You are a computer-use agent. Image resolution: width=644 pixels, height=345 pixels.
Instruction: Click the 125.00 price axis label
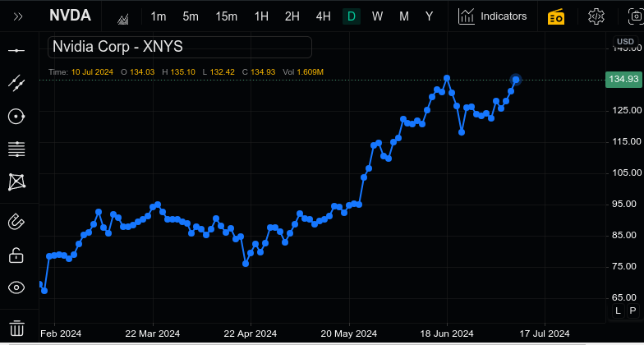click(x=628, y=110)
